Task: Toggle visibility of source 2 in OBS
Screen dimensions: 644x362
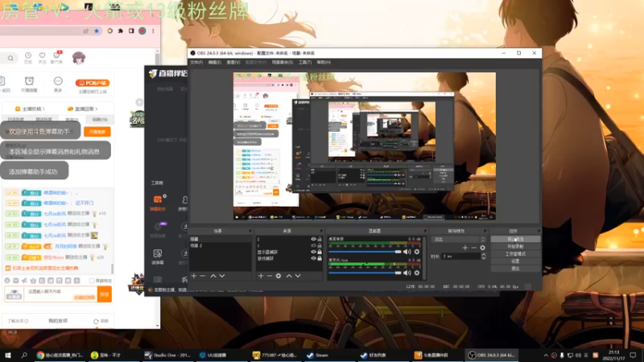Action: pos(313,239)
